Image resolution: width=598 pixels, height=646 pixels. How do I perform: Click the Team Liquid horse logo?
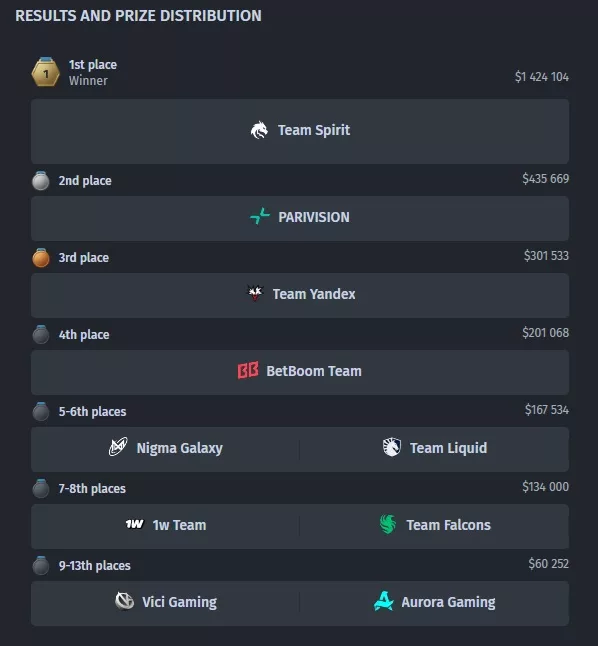(x=392, y=447)
